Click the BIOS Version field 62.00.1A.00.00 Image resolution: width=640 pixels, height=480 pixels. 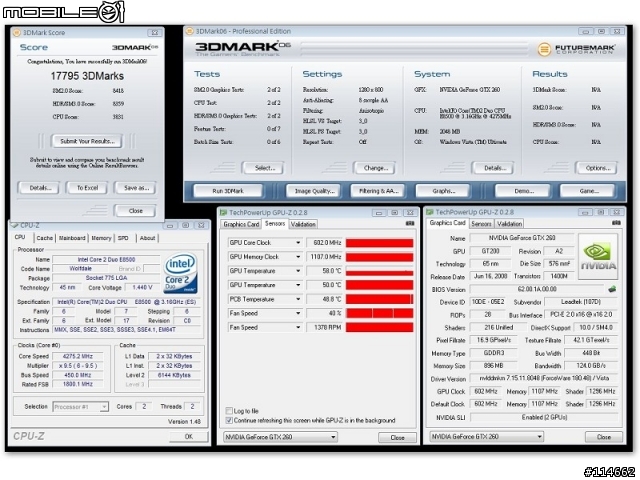click(x=536, y=289)
